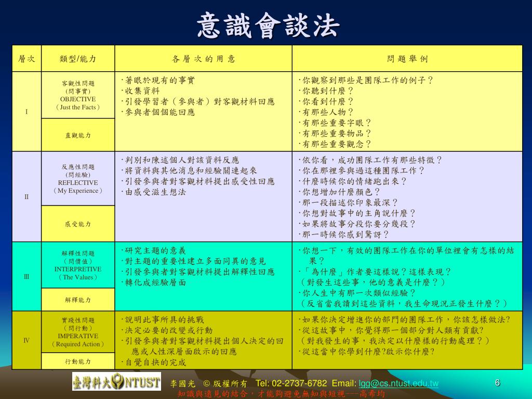Click the author credit 李國光 © 版權所有
The image size is (532, 399).
point(209,384)
